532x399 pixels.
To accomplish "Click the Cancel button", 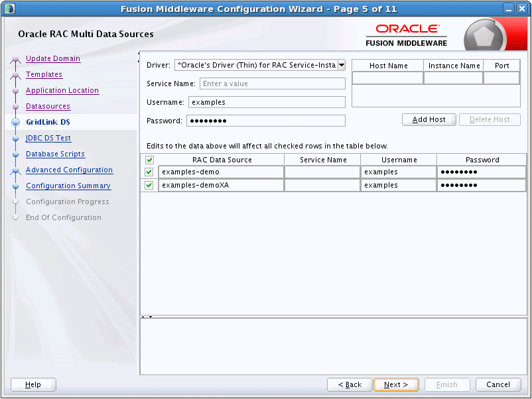I will [x=498, y=384].
